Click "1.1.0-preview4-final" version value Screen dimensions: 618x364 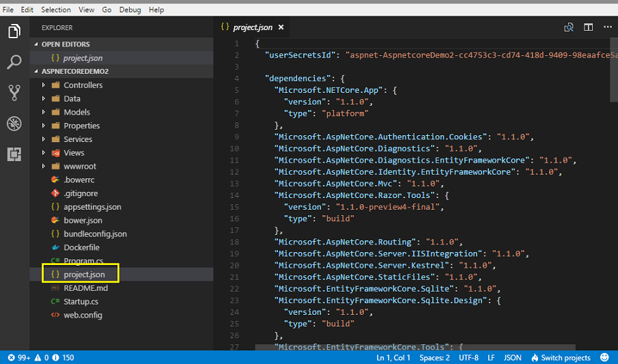pos(388,207)
